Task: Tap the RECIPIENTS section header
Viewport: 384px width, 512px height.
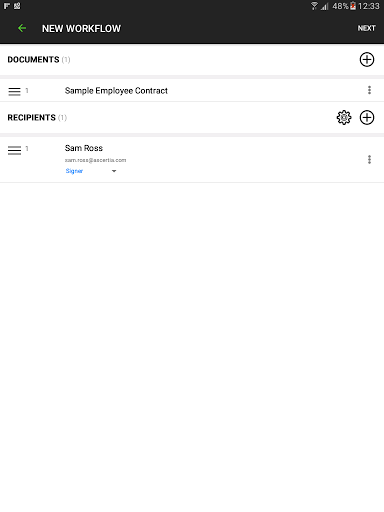Action: 31,118
